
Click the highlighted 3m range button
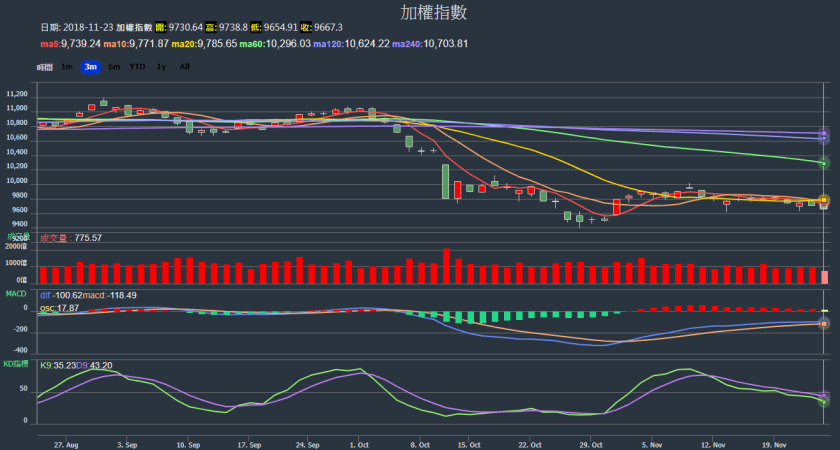[x=90, y=66]
